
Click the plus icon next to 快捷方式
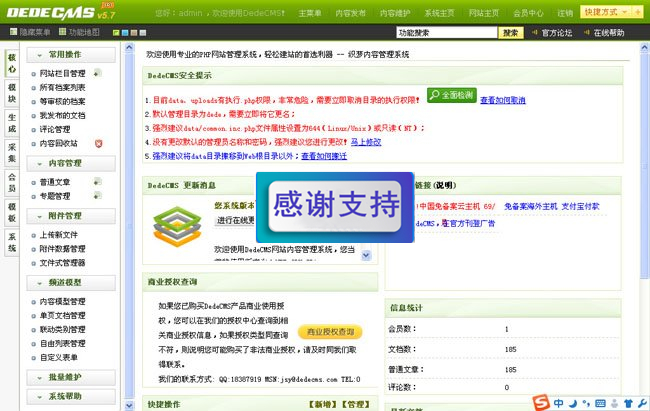[638, 12]
